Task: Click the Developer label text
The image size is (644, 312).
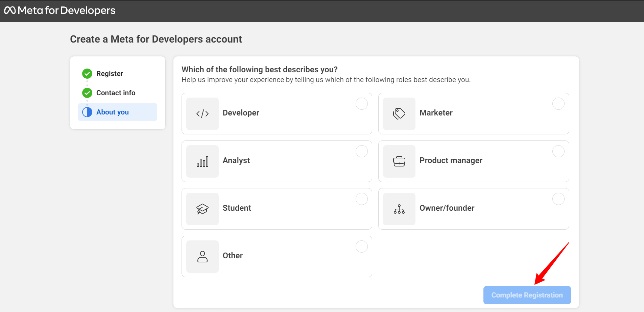Action: (x=241, y=113)
